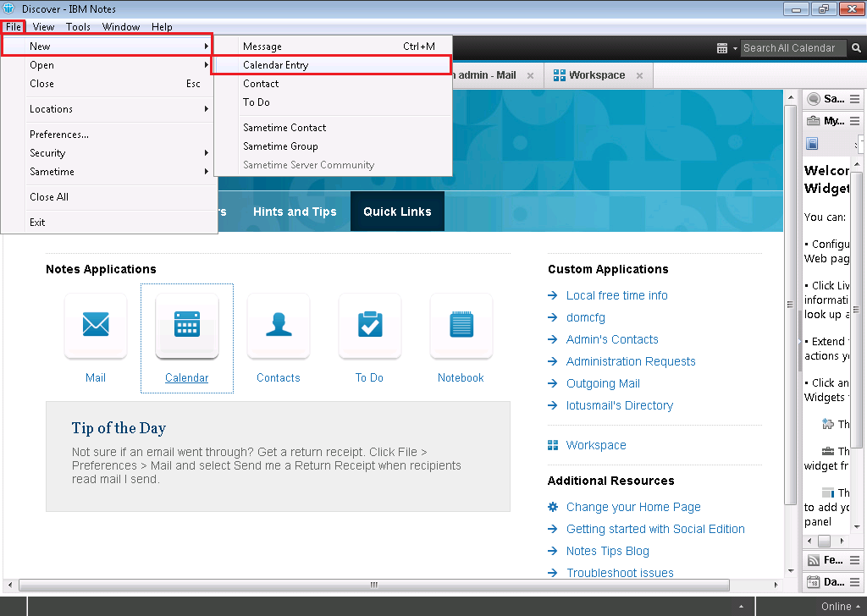Select Sametime Contact menu item

point(334,128)
